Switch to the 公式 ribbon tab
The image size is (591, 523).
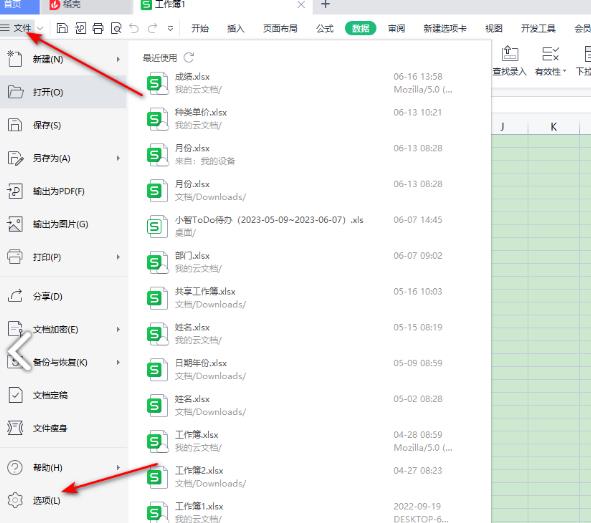(325, 28)
